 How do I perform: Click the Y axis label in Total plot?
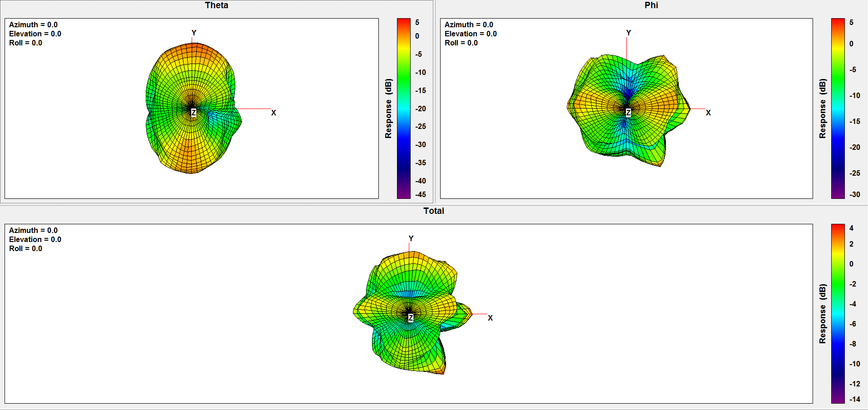pyautogui.click(x=411, y=239)
